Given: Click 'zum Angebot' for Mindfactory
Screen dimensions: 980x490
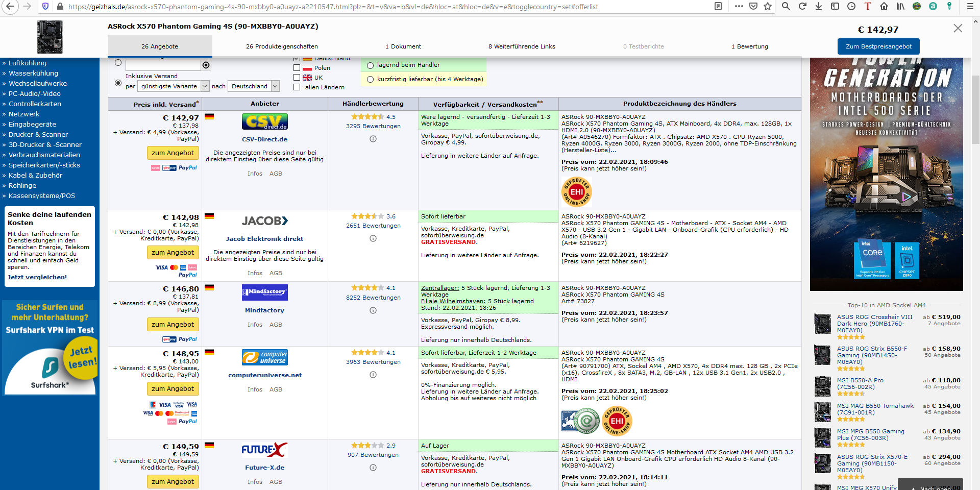Looking at the screenshot, I should pyautogui.click(x=173, y=325).
